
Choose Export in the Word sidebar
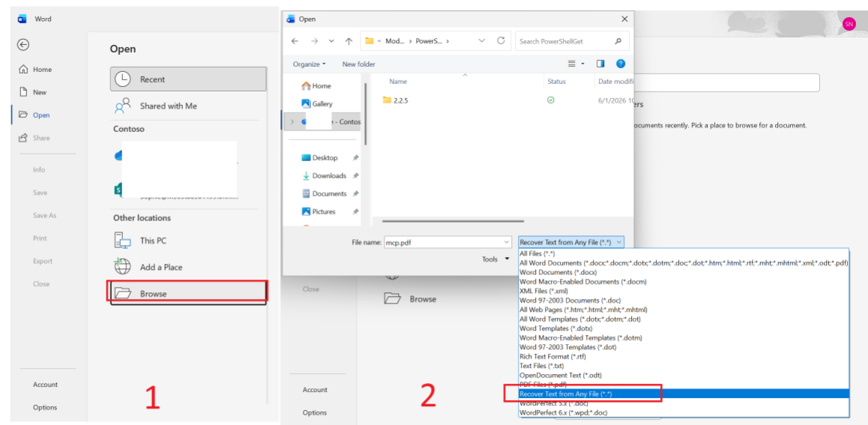[42, 261]
